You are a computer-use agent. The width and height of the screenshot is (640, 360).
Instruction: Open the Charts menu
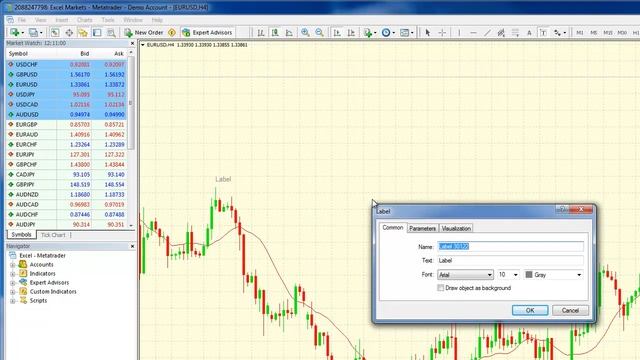(84, 20)
